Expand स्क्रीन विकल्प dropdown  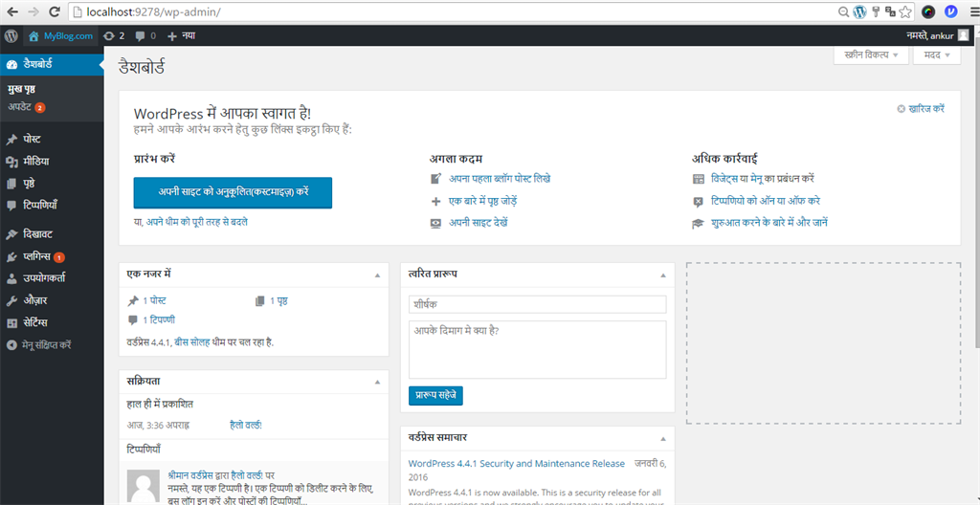(871, 55)
